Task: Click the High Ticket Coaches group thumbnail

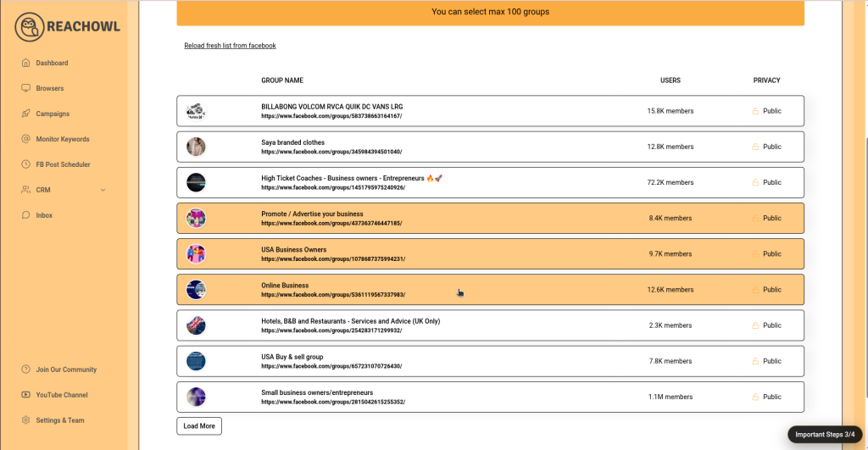Action: [x=196, y=182]
